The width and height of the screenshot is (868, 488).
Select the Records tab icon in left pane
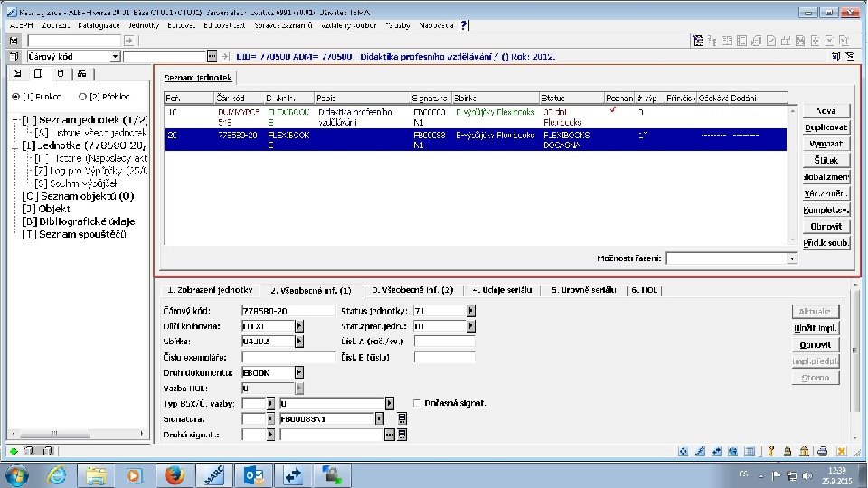[x=17, y=73]
